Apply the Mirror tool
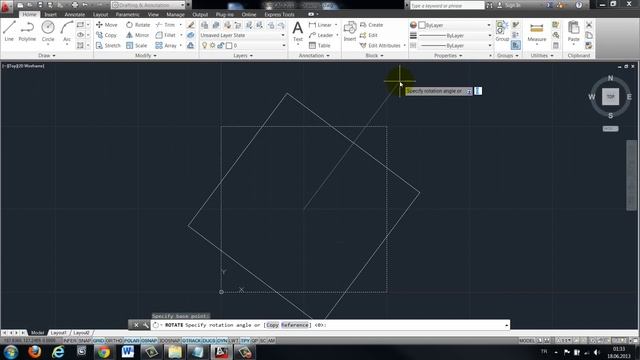This screenshot has width=640, height=360. click(138, 36)
